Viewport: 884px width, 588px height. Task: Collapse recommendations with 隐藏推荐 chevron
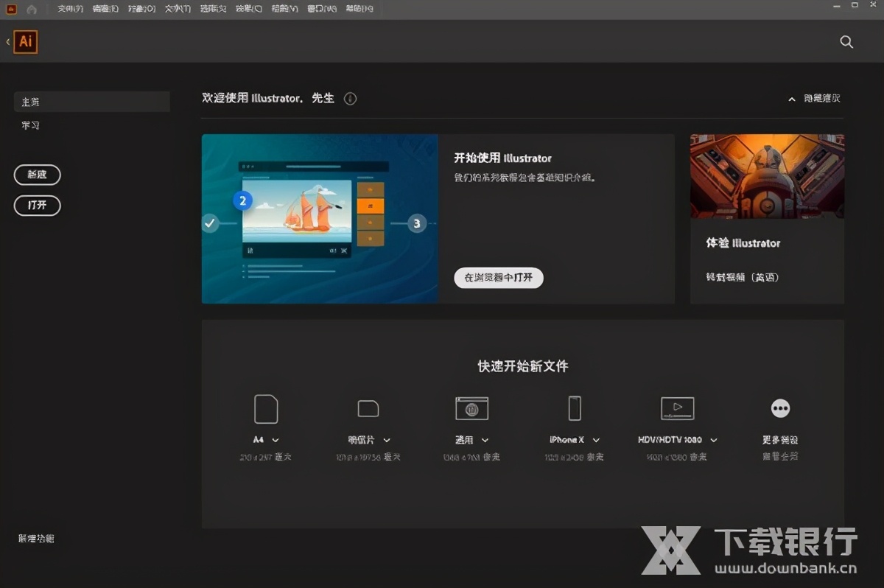point(791,98)
